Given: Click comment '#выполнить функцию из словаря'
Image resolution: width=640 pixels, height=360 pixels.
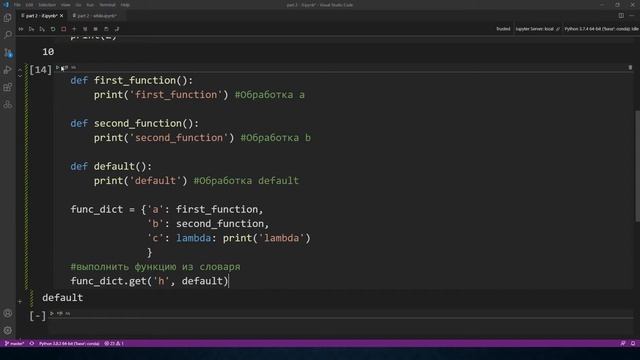Looking at the screenshot, I should coord(156,267).
